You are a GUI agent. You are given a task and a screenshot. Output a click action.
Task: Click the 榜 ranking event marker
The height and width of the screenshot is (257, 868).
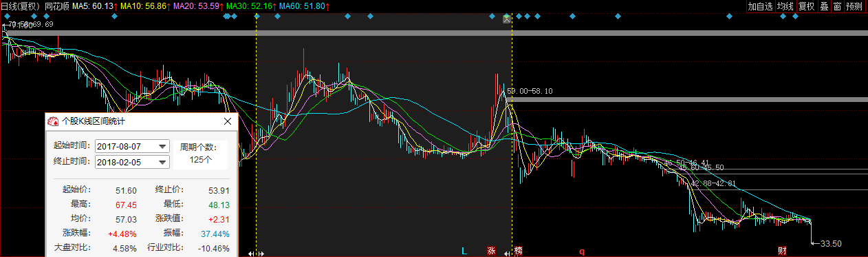click(x=518, y=251)
